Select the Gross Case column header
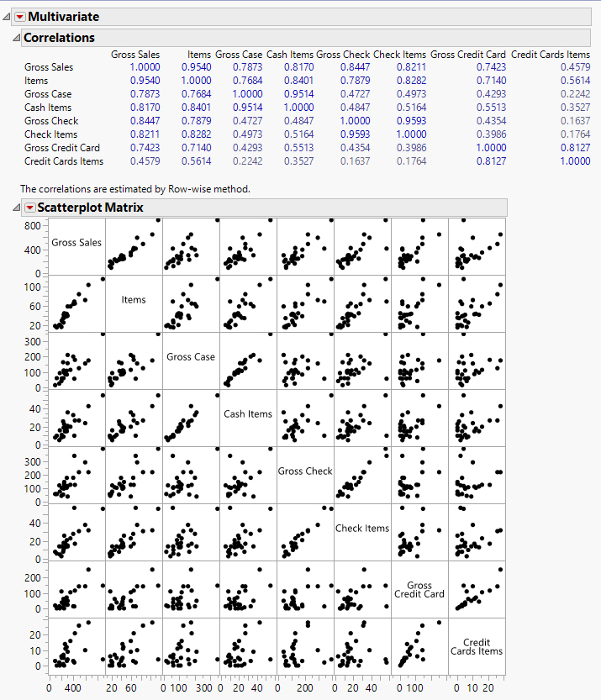Screen dimensions: 601x700 (239, 55)
